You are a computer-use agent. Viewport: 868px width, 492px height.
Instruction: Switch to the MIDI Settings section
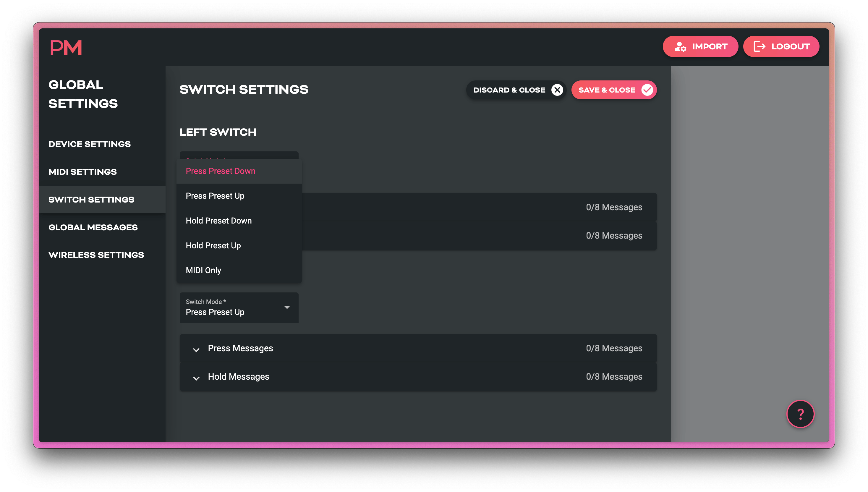coord(82,172)
